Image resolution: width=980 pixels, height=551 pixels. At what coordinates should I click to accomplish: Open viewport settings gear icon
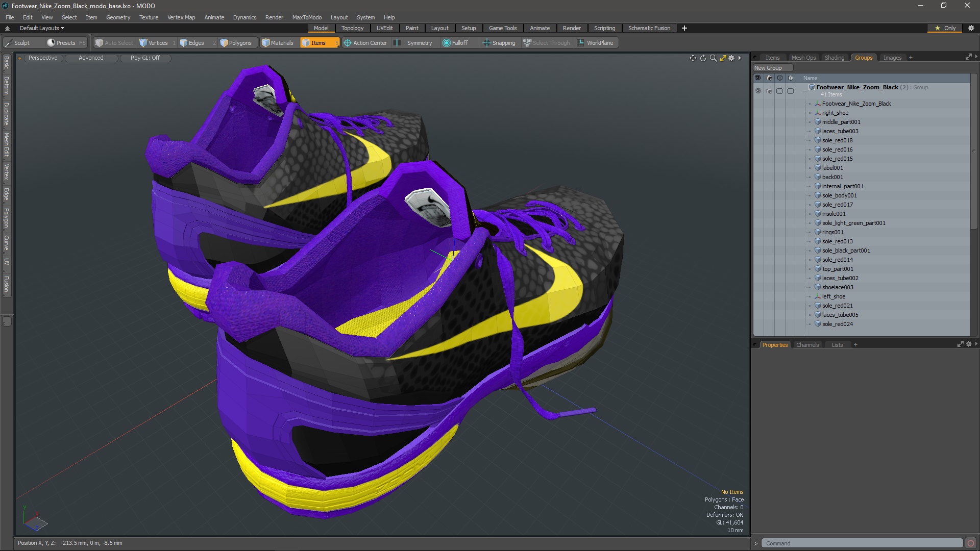tap(731, 58)
